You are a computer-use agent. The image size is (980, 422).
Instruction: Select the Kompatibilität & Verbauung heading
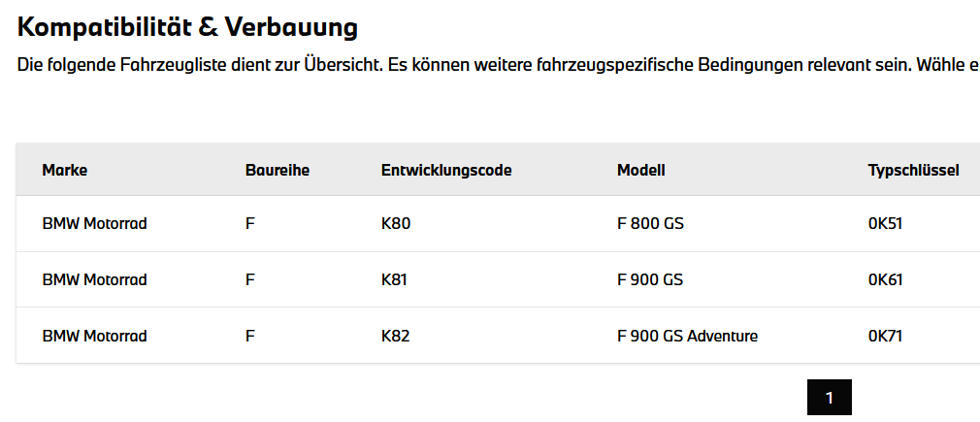pyautogui.click(x=187, y=27)
